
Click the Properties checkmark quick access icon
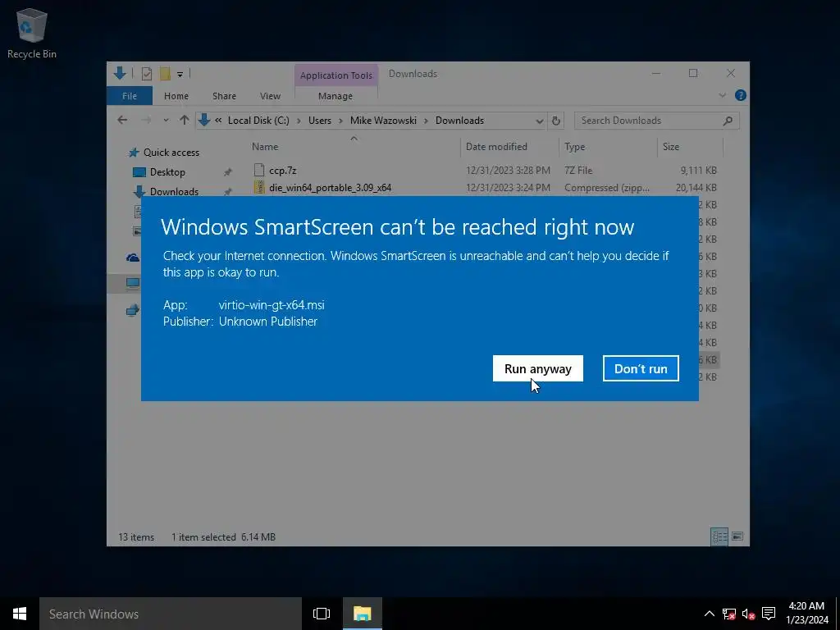coord(146,74)
